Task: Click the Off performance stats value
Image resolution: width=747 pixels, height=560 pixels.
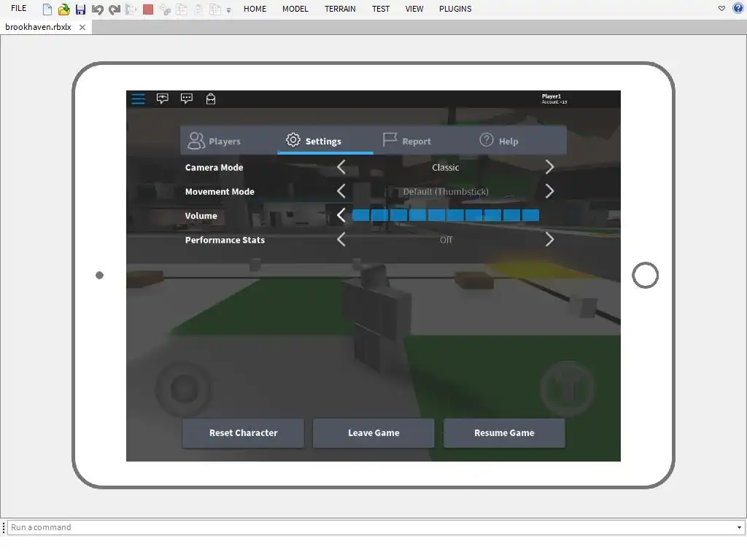Action: pos(446,239)
